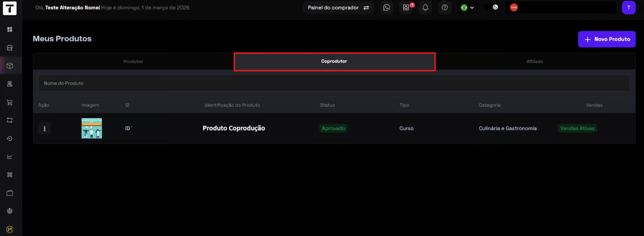The width and height of the screenshot is (644, 236).
Task: Open WhatsApp support icon
Action: tap(386, 7)
